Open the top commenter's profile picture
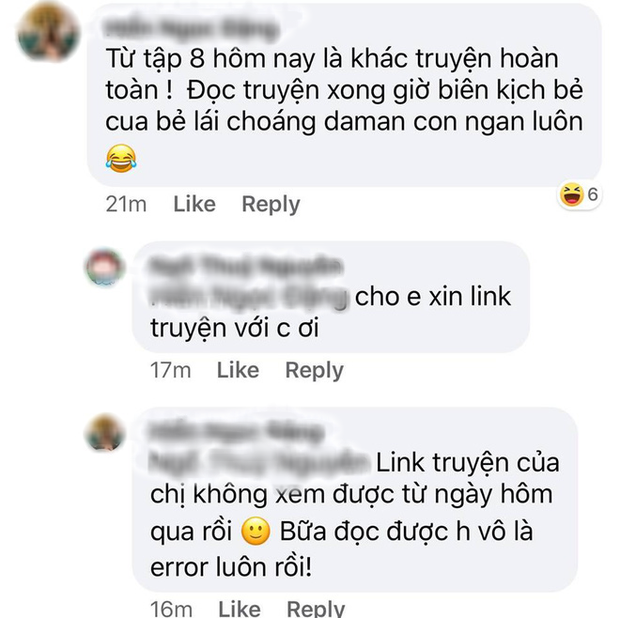Screen dimensions: 620x618 48,32
